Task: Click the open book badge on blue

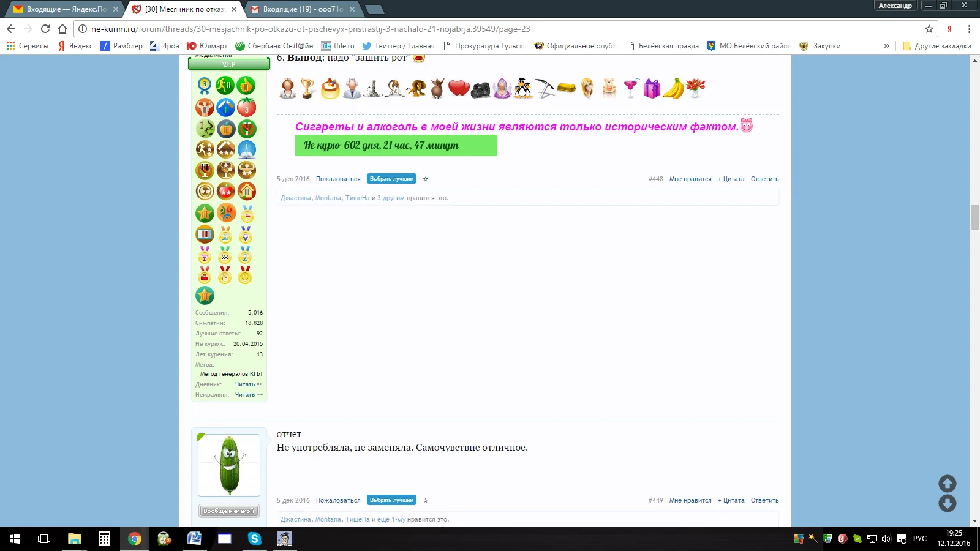Action: [247, 149]
